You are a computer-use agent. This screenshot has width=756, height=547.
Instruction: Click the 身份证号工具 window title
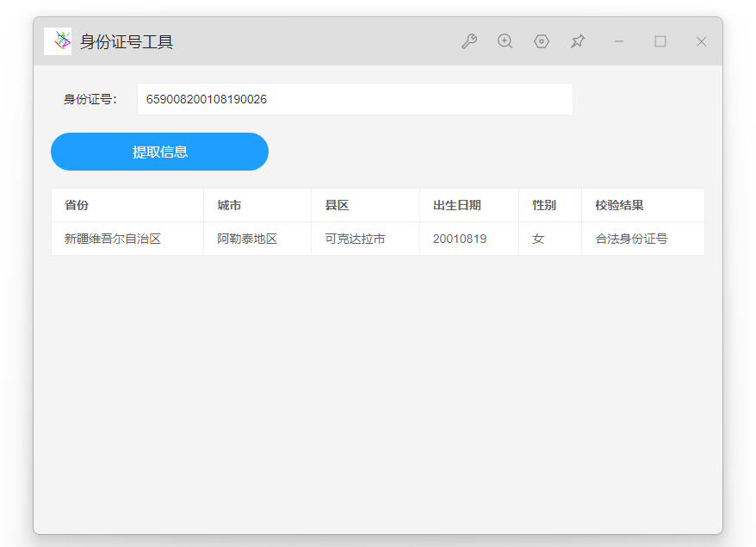(127, 42)
